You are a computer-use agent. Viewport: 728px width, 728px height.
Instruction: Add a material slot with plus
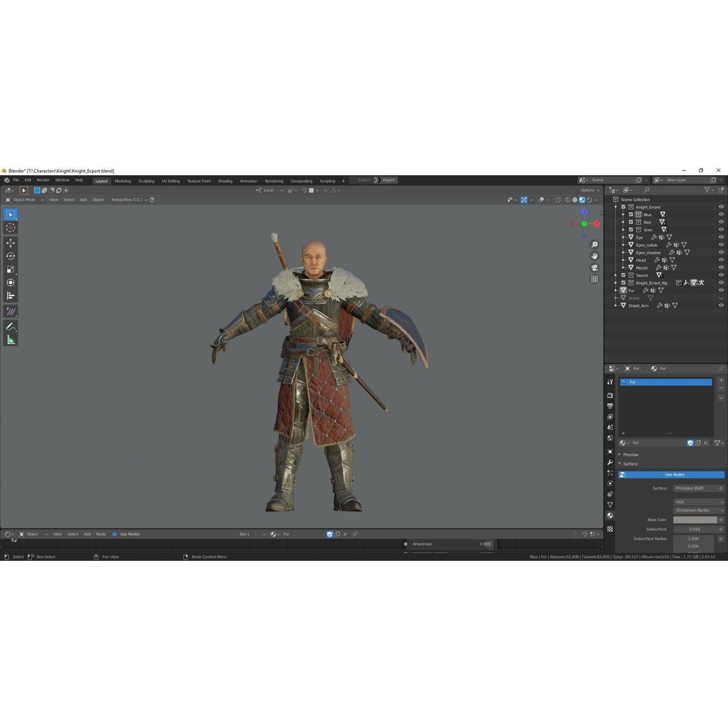click(721, 380)
